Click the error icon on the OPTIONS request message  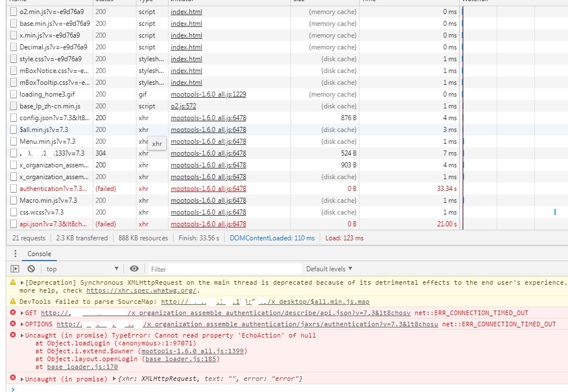pos(13,324)
